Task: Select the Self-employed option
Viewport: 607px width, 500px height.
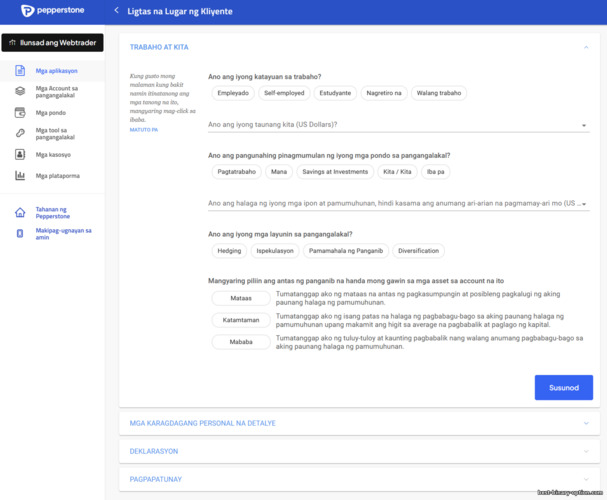Action: click(284, 93)
